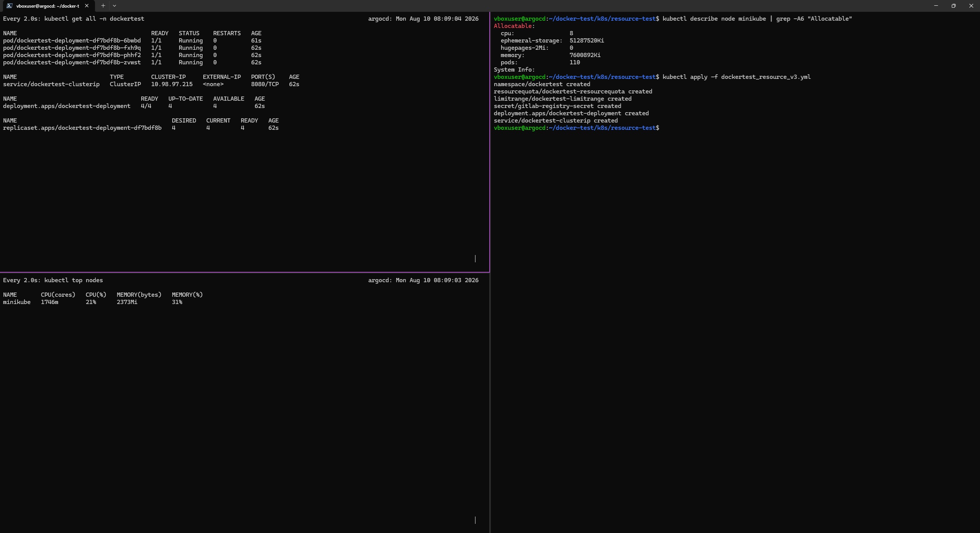Click 'secret/gitlab-registry-secret created' line

[557, 106]
